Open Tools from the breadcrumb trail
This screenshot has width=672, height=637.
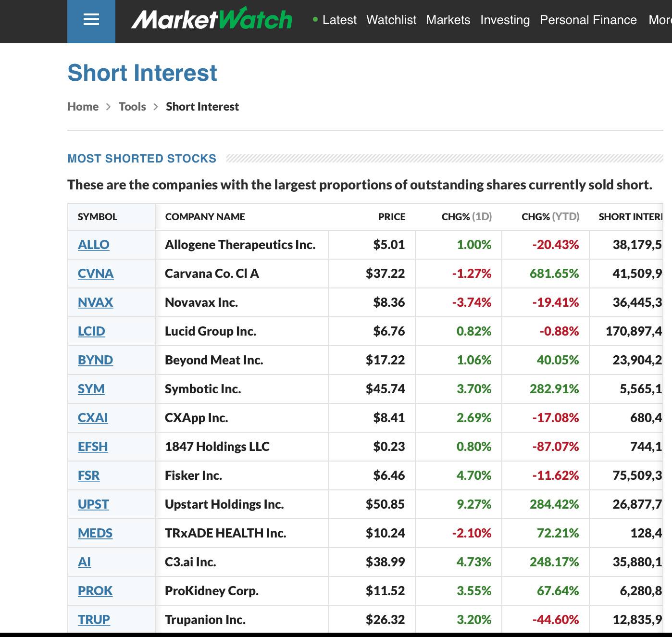[132, 106]
